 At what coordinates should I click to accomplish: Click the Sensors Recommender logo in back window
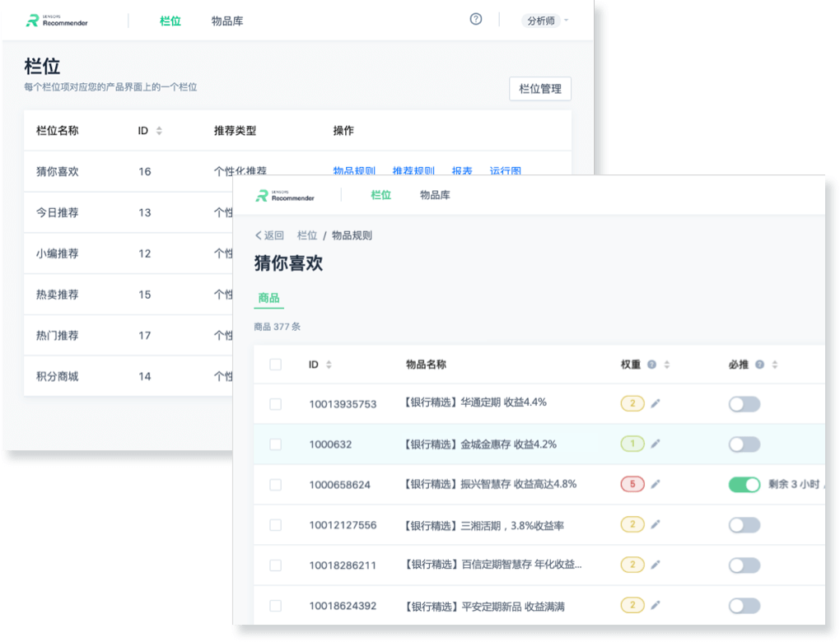click(x=56, y=21)
